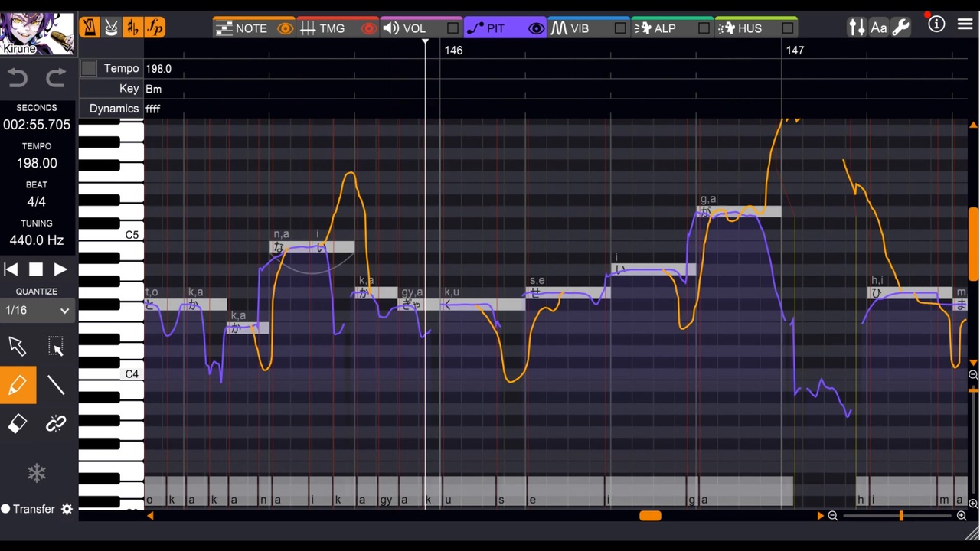
Task: Toggle the NOTE visibility eye
Action: point(285,28)
